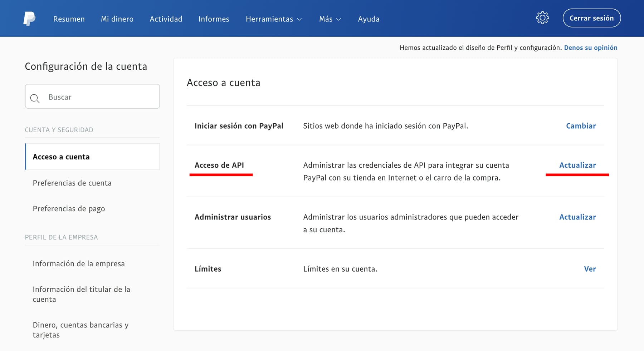Select Acceso a cuenta in sidebar
The image size is (644, 351).
pyautogui.click(x=92, y=157)
